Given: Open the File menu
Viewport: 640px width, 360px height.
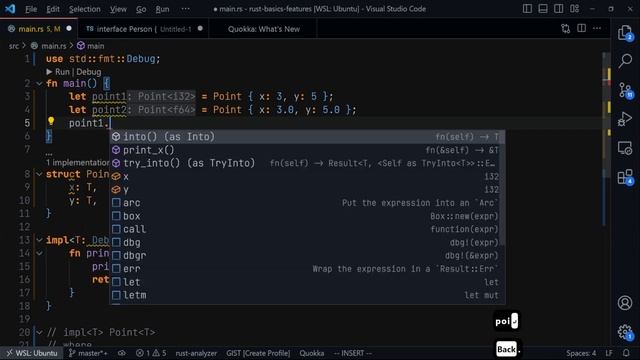Looking at the screenshot, I should click(31, 9).
